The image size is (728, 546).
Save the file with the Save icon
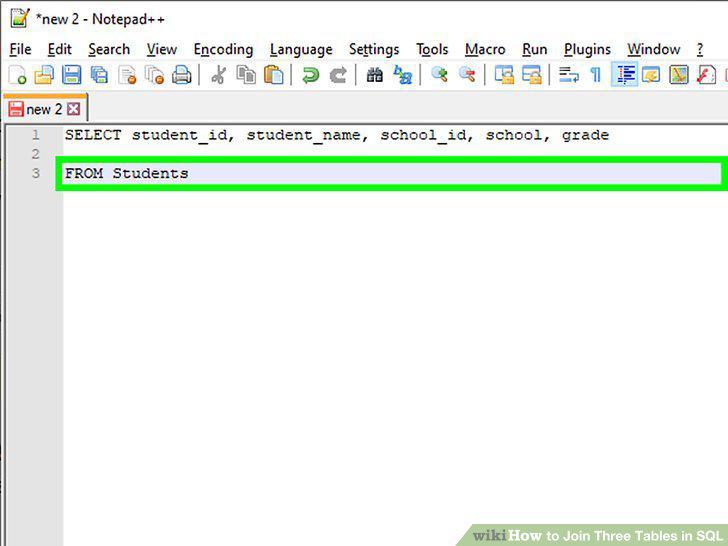click(72, 75)
